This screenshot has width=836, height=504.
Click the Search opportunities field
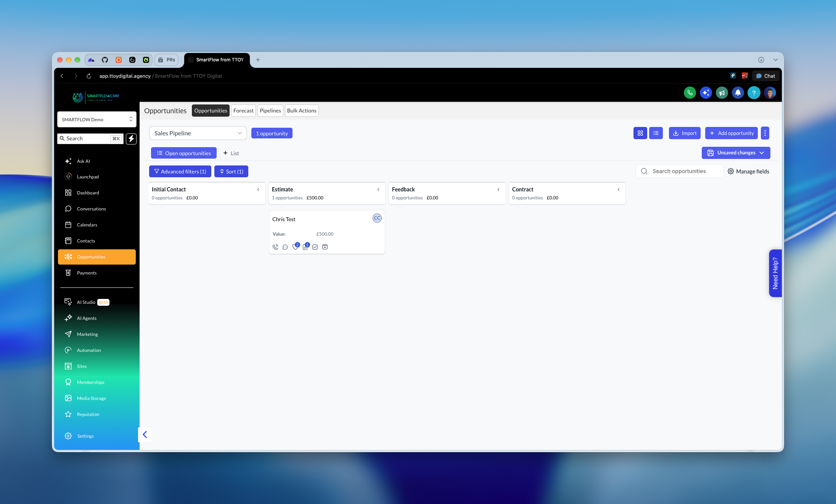(680, 171)
